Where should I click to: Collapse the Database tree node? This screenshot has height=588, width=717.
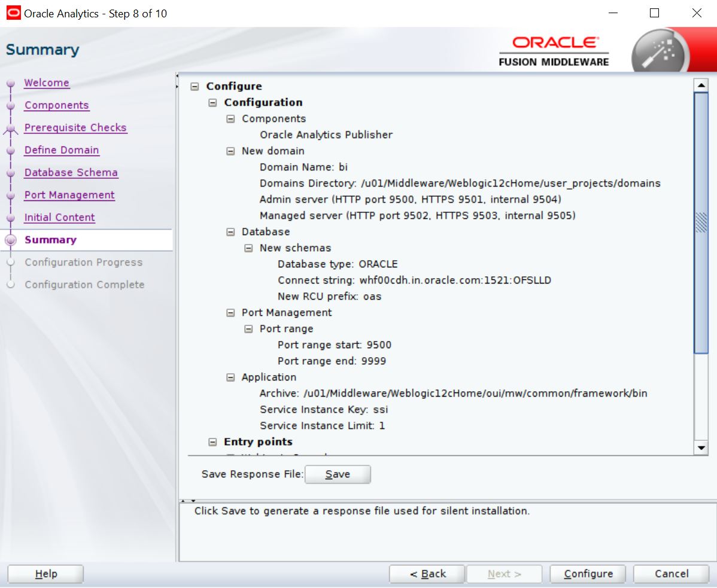click(x=230, y=232)
